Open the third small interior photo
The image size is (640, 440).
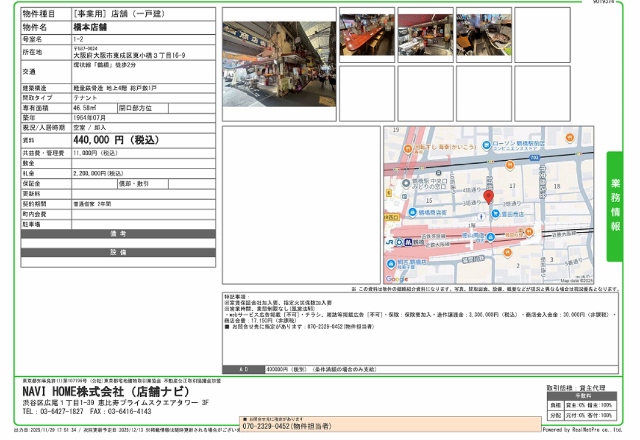tap(484, 35)
